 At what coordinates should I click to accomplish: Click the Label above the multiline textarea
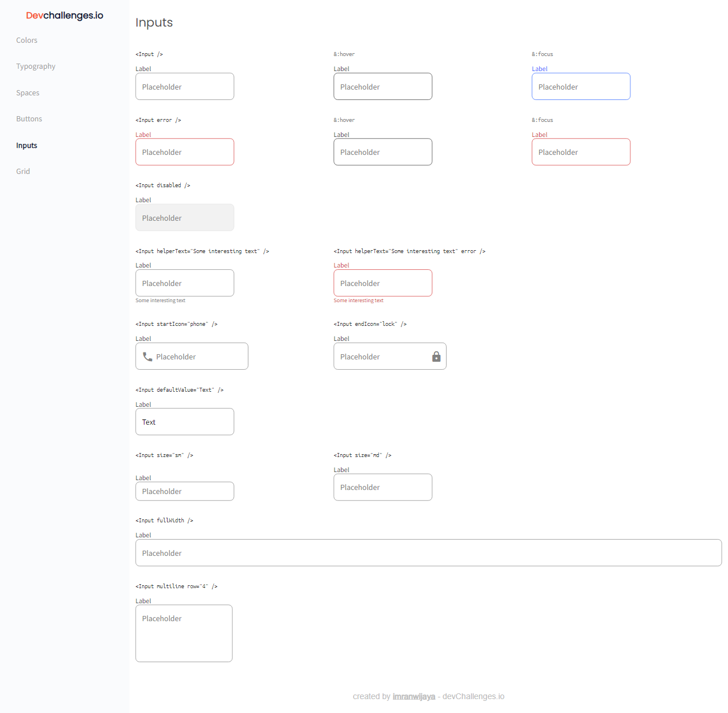point(143,601)
